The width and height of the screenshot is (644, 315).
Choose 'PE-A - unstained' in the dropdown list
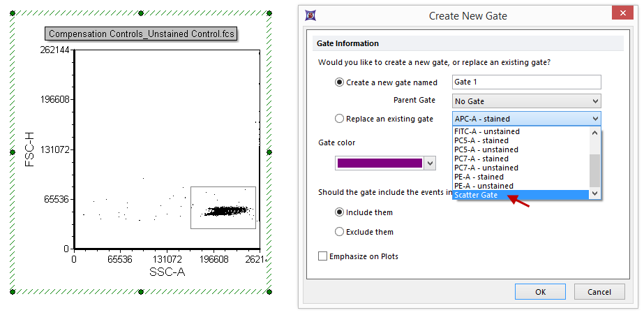484,186
